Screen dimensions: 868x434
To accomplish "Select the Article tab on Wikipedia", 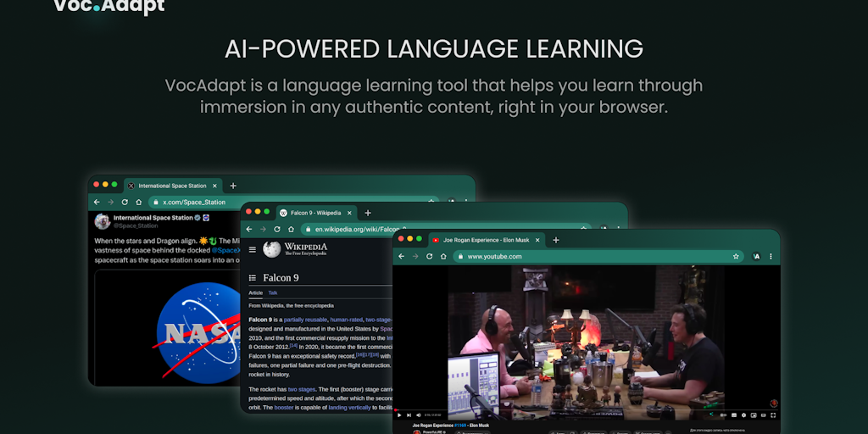I will 255,292.
